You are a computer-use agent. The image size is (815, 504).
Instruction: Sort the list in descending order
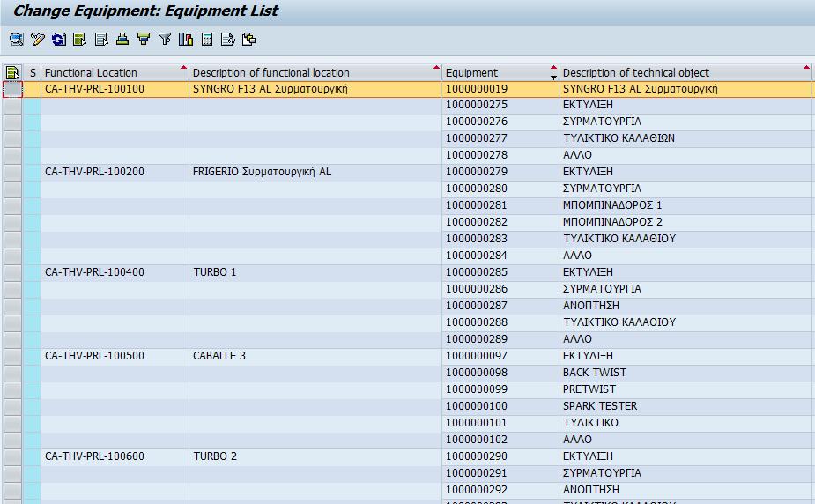click(x=144, y=39)
